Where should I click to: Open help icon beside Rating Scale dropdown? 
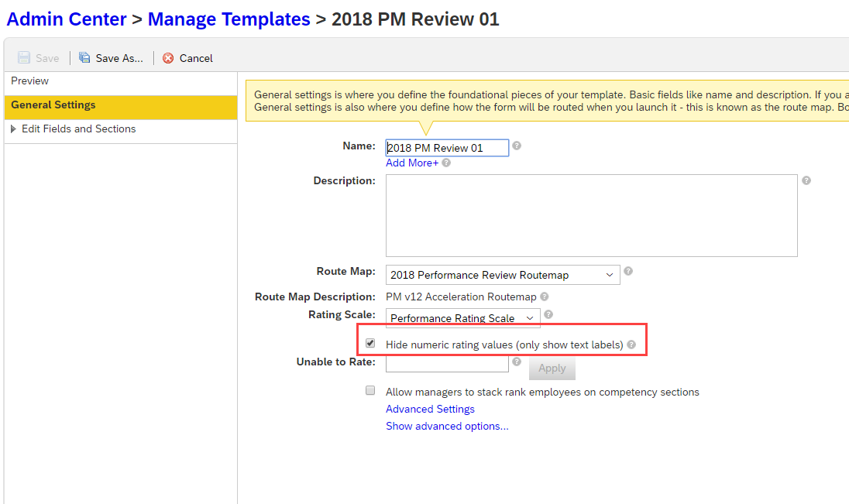[548, 314]
